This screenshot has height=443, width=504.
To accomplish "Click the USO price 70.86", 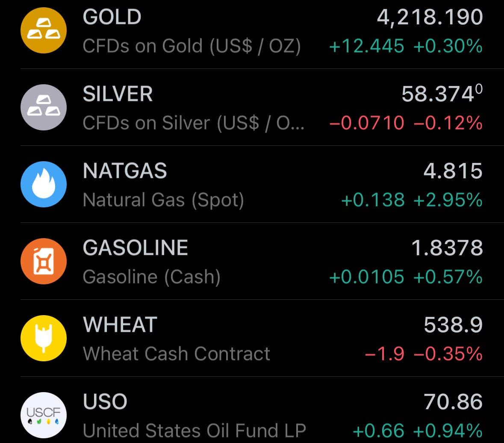I will coord(453,402).
